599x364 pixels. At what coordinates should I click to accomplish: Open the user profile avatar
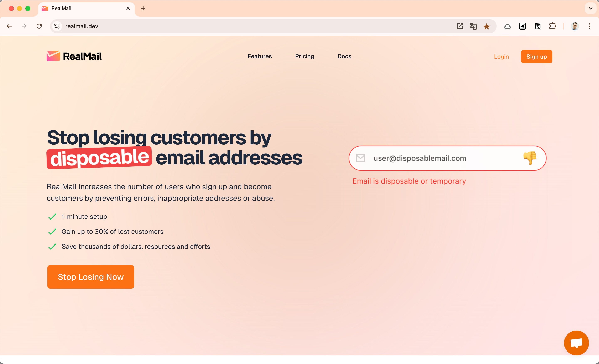[x=575, y=26]
